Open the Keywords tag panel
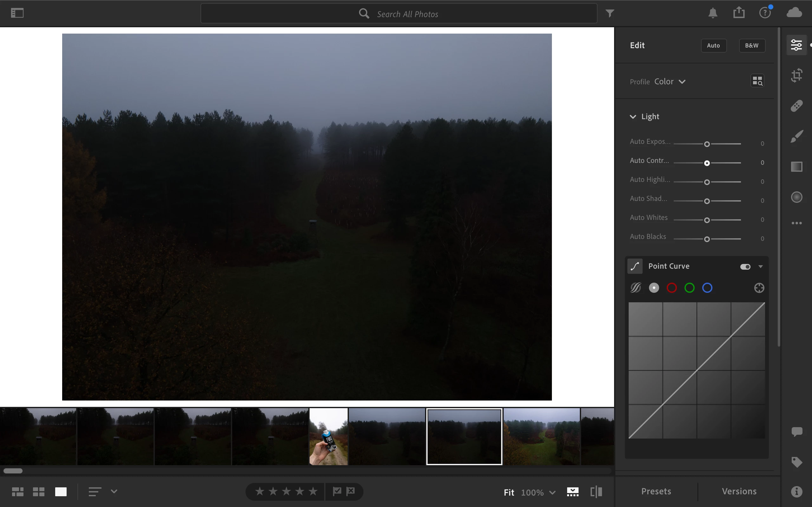The width and height of the screenshot is (812, 507). (796, 462)
